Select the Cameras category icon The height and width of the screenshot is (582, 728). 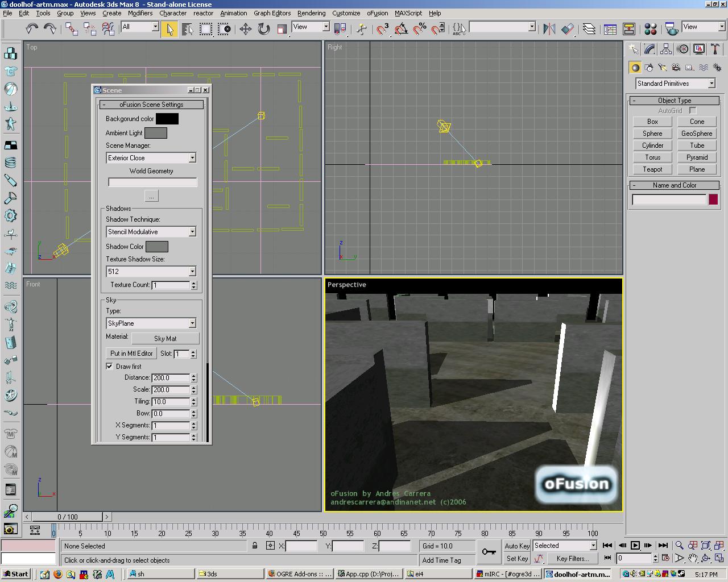click(x=676, y=68)
